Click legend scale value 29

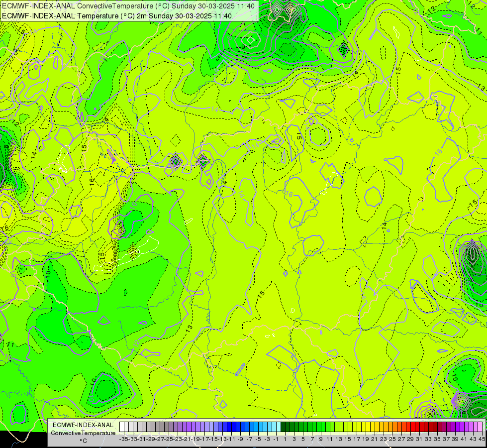coord(410,439)
